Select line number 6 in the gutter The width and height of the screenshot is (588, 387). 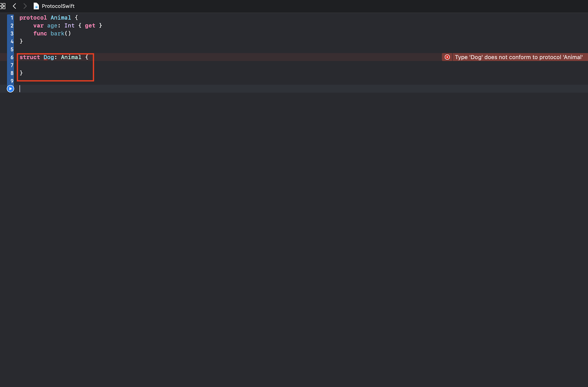tap(12, 57)
